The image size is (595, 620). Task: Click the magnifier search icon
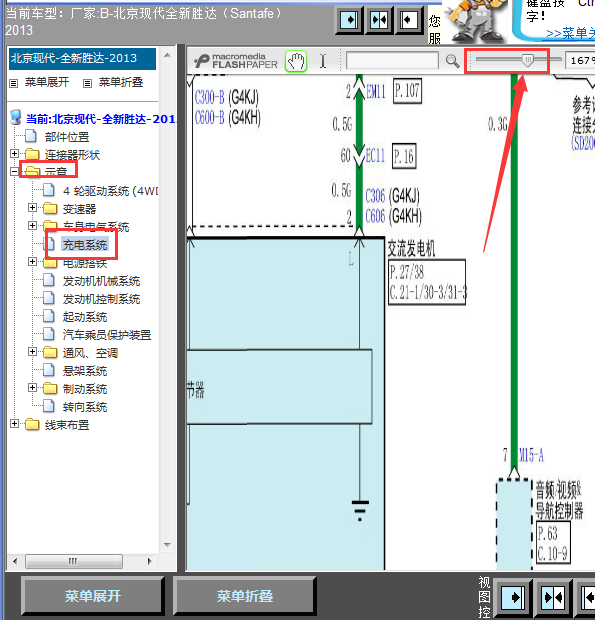(452, 61)
